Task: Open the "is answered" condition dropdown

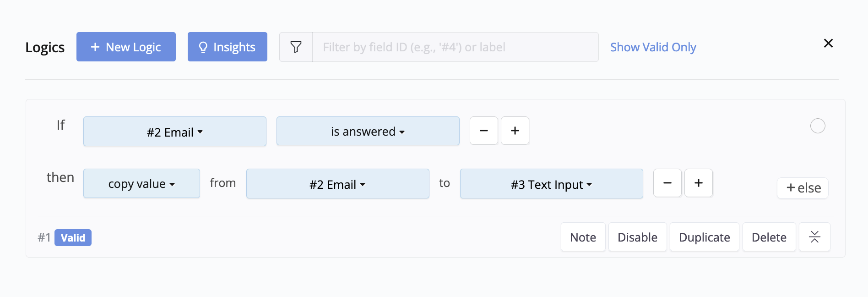Action: [368, 132]
